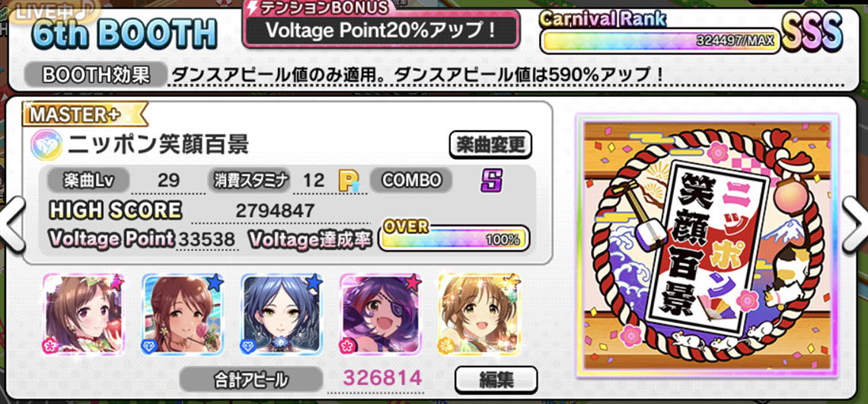Select the fifth smiling idol card
Image resolution: width=868 pixels, height=404 pixels.
(480, 313)
